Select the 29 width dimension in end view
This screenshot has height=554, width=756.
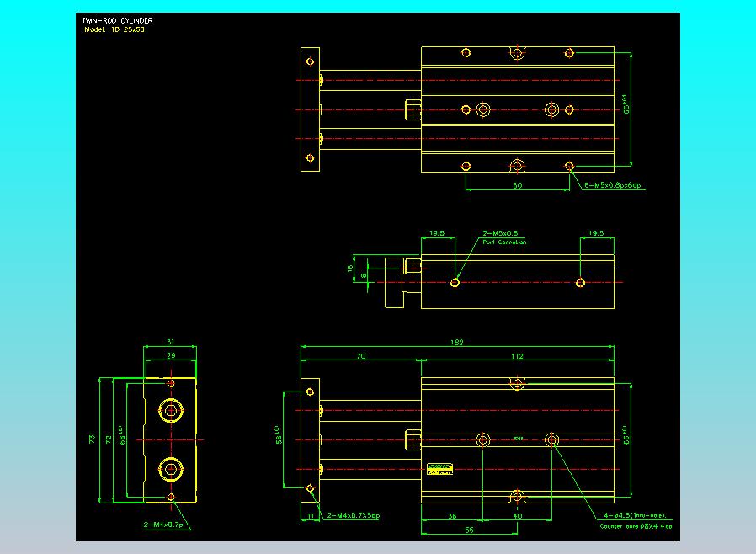tap(171, 356)
